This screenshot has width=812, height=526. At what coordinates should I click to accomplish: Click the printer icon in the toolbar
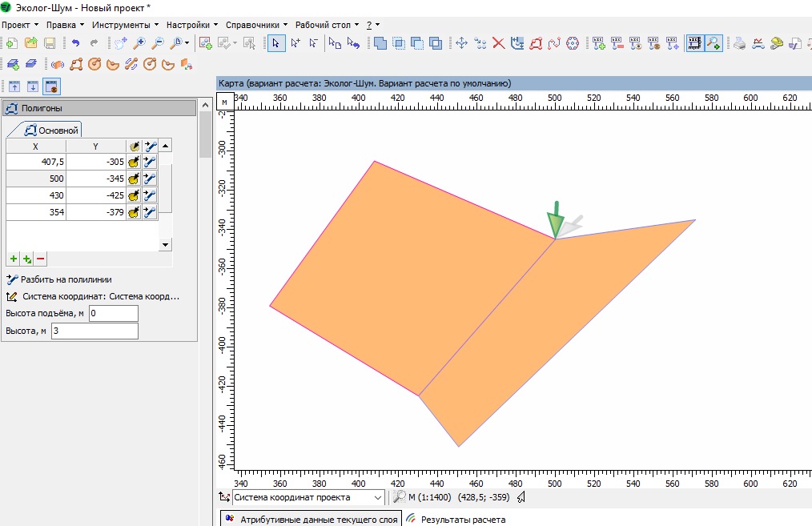(740, 43)
